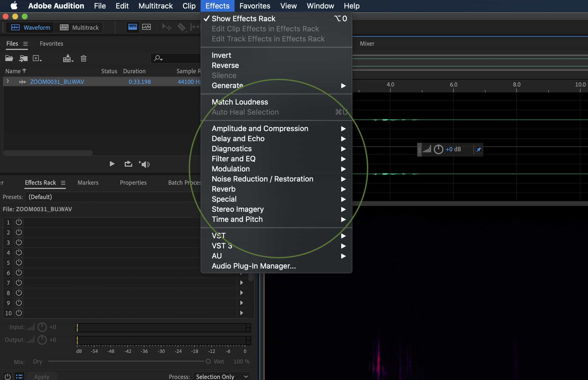Click the waveform icon beside ZOOM0031_BU.WAV
The height and width of the screenshot is (380, 588).
pyautogui.click(x=23, y=82)
